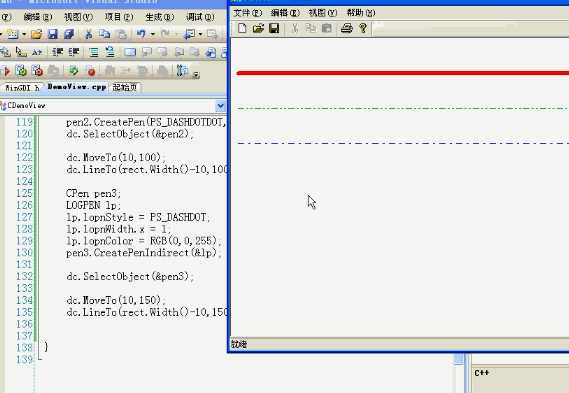
Task: Click Save All icon in Visual Studio toolbar
Action: coord(69,34)
